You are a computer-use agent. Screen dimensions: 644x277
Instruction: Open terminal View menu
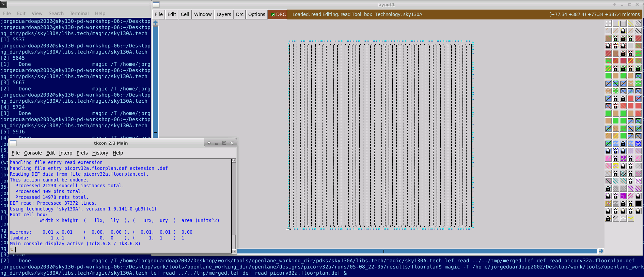37,13
